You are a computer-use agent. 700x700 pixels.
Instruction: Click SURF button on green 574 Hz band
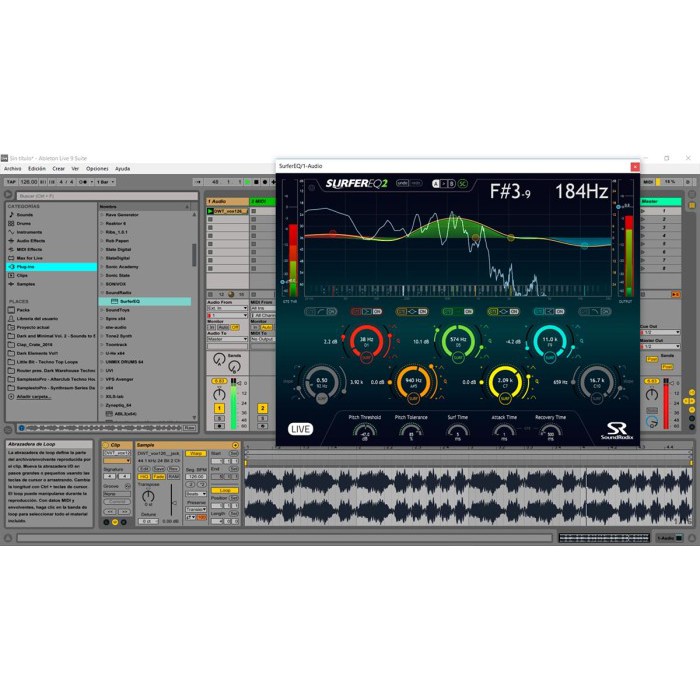[458, 358]
